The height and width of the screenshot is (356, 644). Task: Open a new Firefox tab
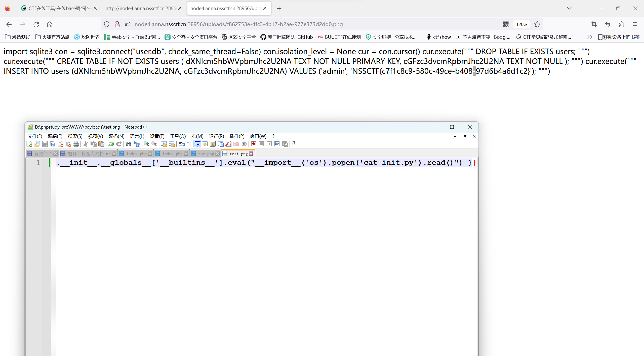279,9
